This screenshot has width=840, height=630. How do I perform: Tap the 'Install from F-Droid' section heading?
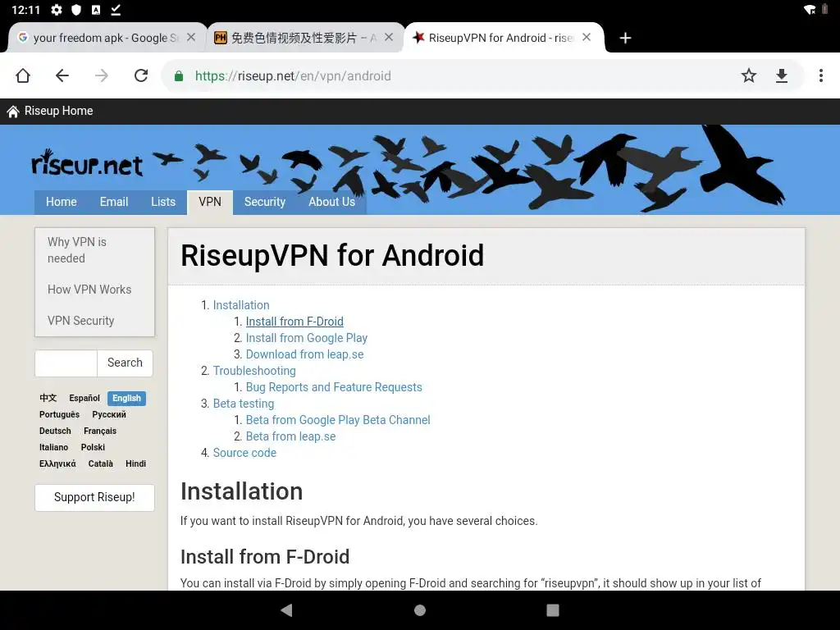[x=265, y=557]
